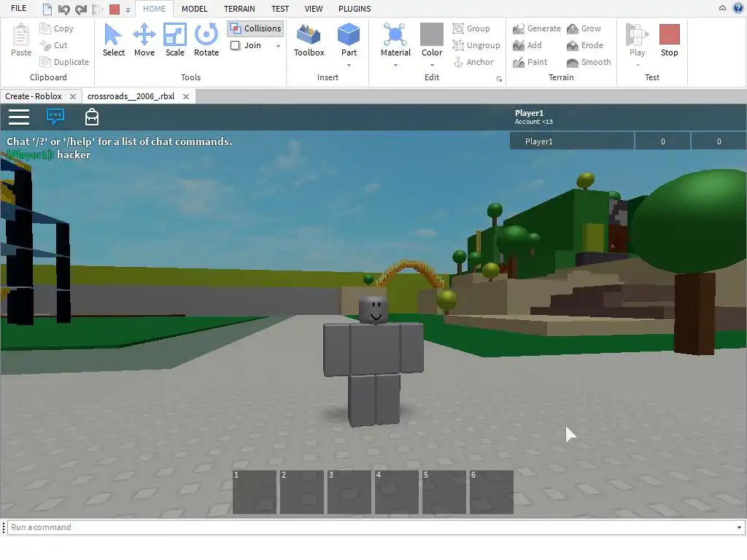Image resolution: width=747 pixels, height=560 pixels.
Task: Copy the selection
Action: point(58,28)
